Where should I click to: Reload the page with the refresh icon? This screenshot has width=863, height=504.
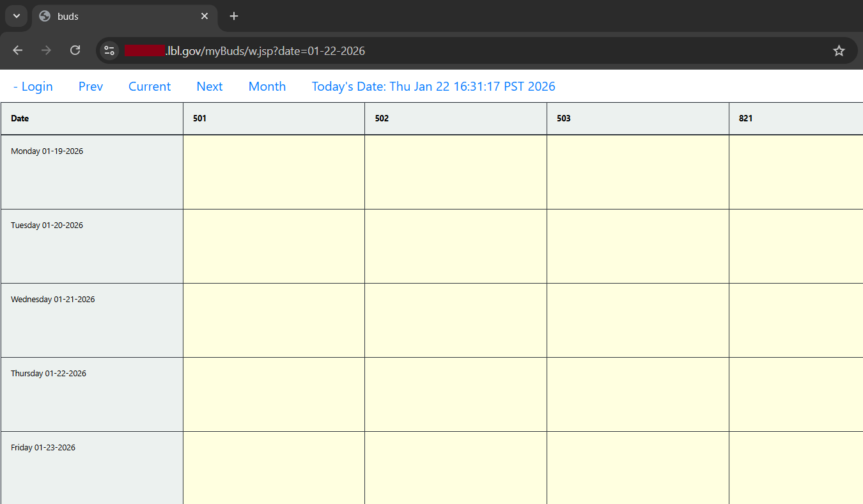[x=75, y=50]
